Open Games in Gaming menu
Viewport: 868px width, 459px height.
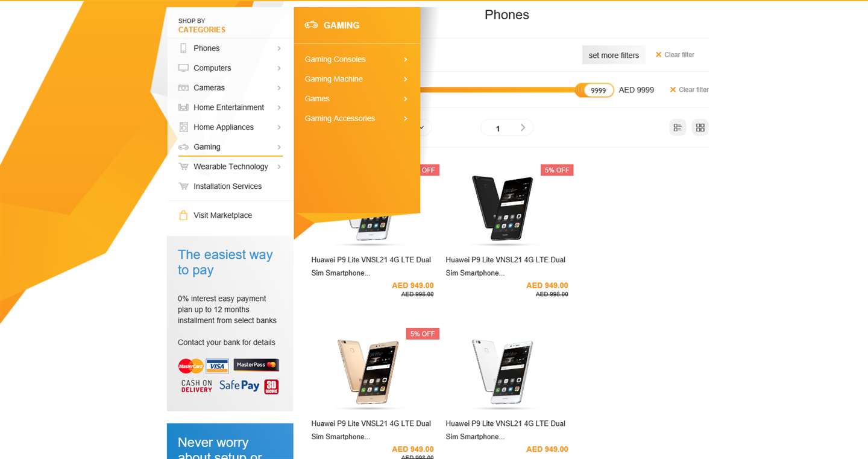317,99
